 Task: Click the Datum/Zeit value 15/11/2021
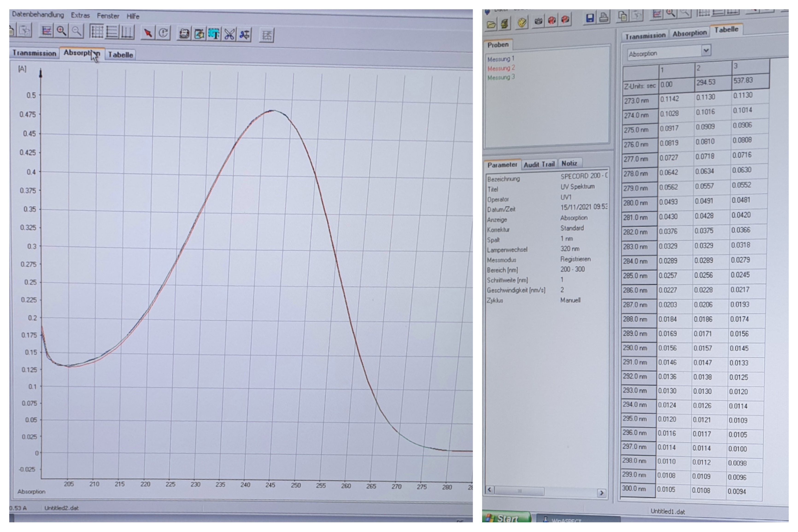tap(584, 207)
